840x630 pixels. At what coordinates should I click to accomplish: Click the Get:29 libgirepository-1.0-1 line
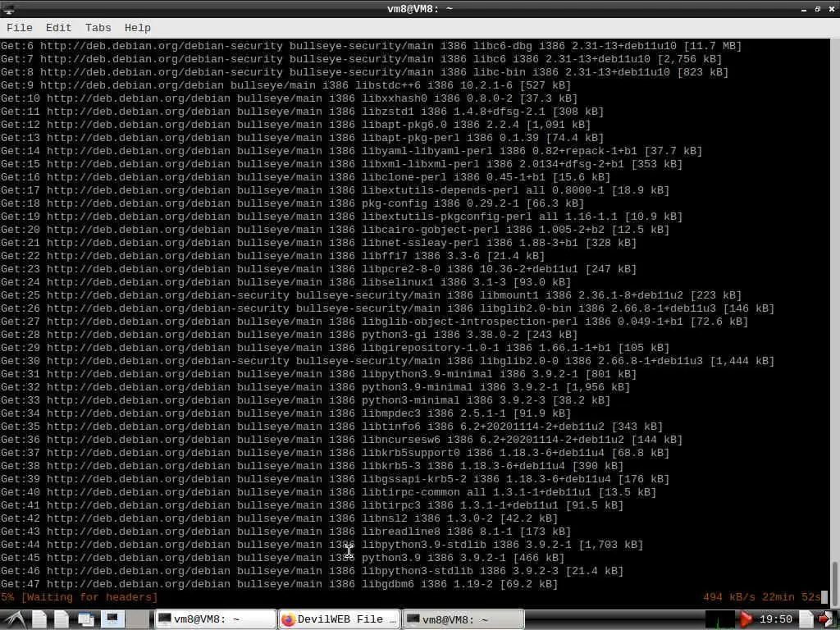click(335, 348)
